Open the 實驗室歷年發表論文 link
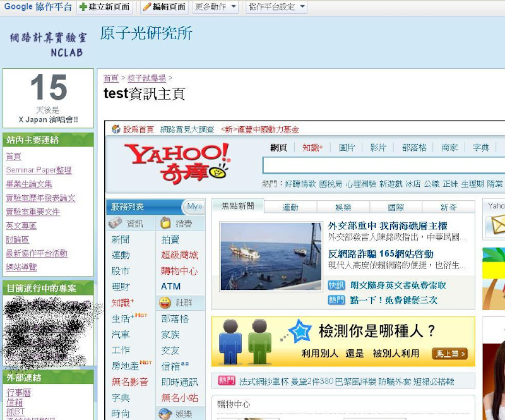Image resolution: width=505 pixels, height=420 pixels. 40,198
